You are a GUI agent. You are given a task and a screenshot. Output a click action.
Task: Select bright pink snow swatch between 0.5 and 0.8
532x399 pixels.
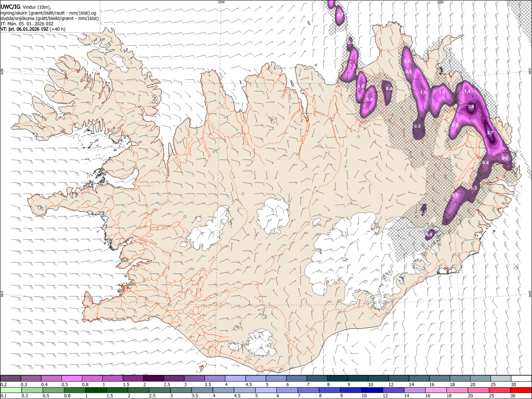point(71,378)
